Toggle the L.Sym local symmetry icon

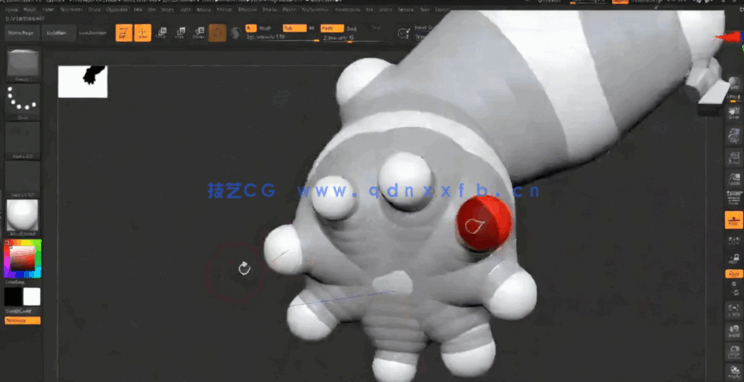click(734, 241)
